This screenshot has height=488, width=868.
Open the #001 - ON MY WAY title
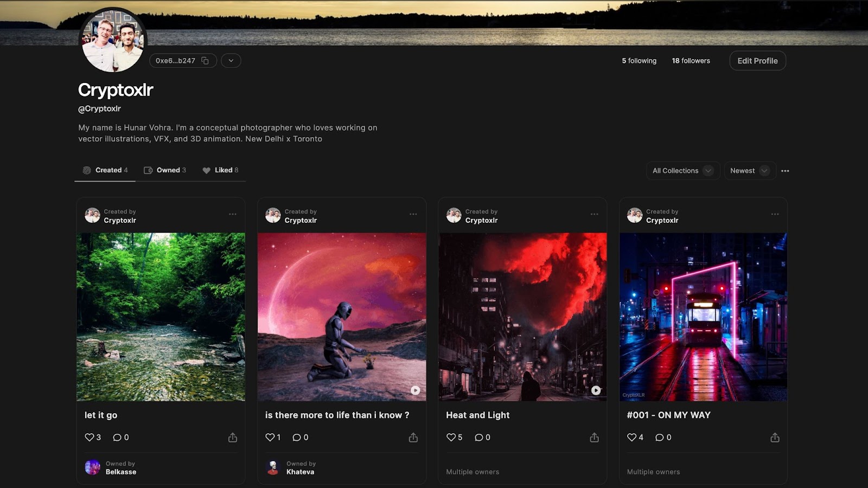click(x=668, y=415)
